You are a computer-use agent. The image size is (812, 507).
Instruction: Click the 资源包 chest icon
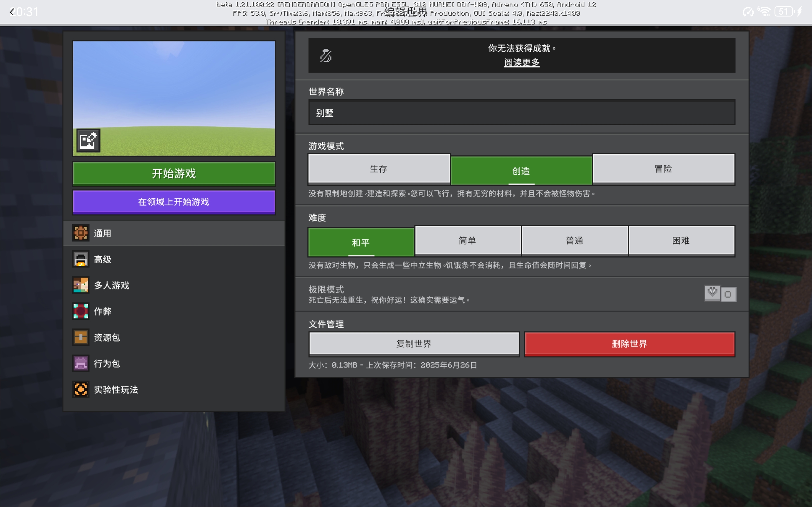(x=81, y=337)
